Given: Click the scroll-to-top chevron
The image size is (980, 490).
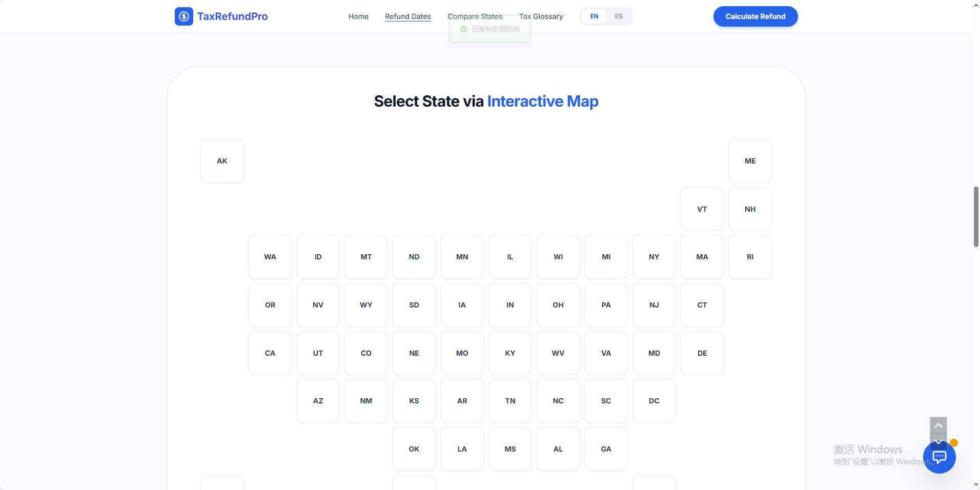Looking at the screenshot, I should click(937, 424).
